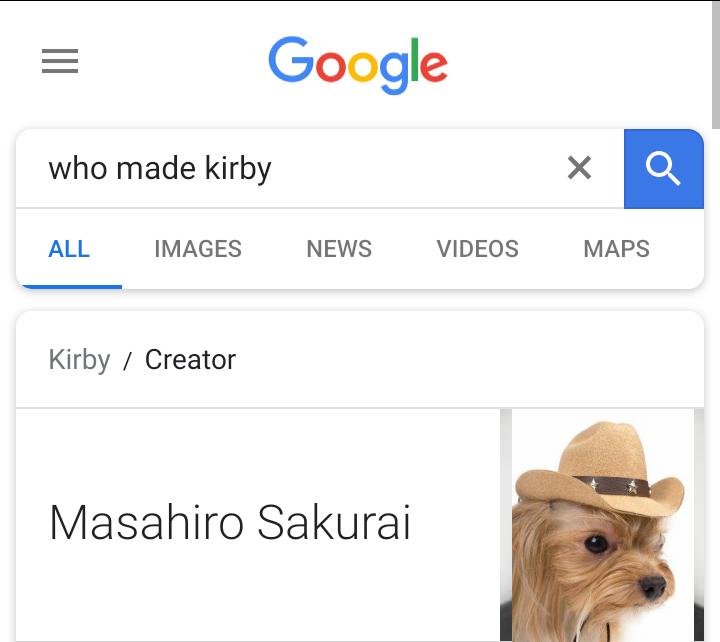Click the Creator breadcrumb label
The image size is (720, 642).
(x=190, y=360)
